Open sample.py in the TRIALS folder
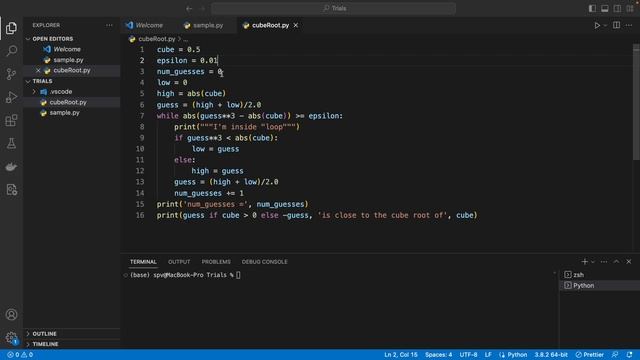640x360 pixels. click(64, 113)
